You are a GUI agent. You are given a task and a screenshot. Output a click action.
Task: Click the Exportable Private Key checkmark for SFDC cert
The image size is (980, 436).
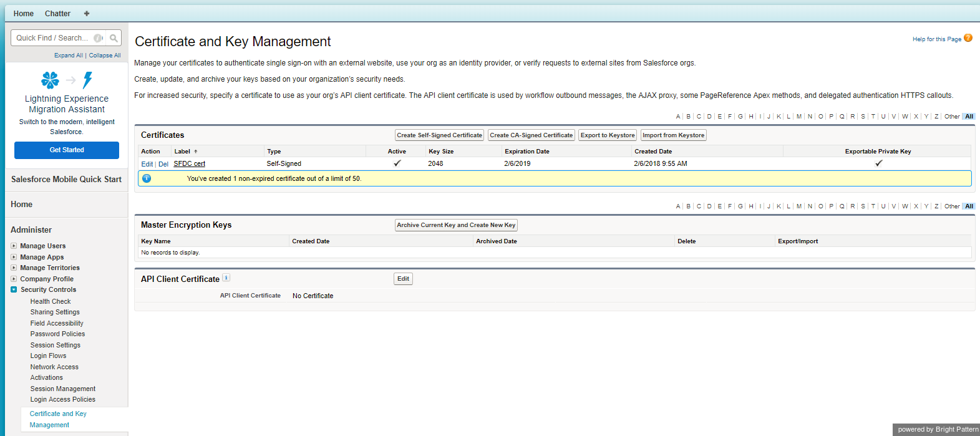[x=878, y=163]
